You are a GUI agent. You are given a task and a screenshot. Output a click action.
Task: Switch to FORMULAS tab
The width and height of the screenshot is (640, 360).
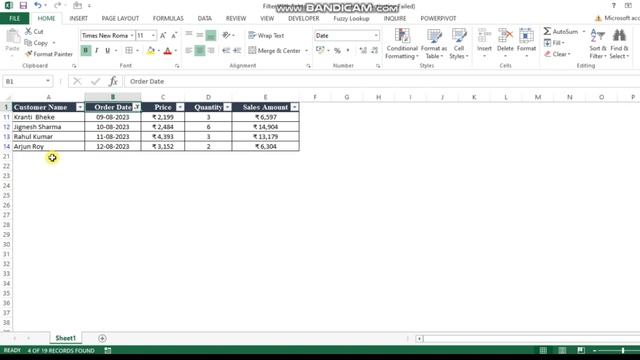168,18
